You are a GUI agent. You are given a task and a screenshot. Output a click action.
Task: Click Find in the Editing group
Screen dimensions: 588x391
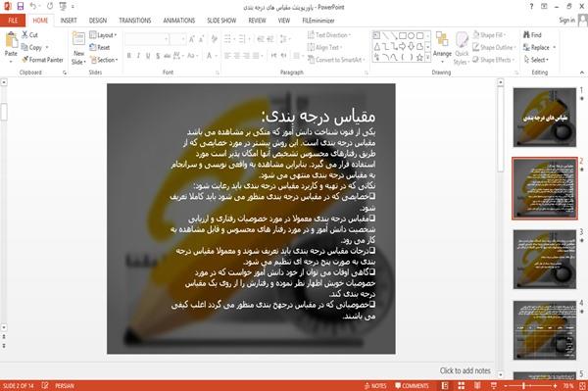pos(532,35)
